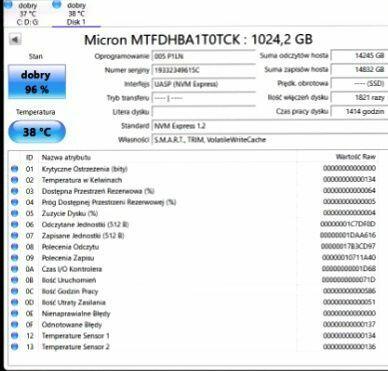
Task: Click the Interfejs UASP (NVM Express) field
Action: tap(203, 84)
